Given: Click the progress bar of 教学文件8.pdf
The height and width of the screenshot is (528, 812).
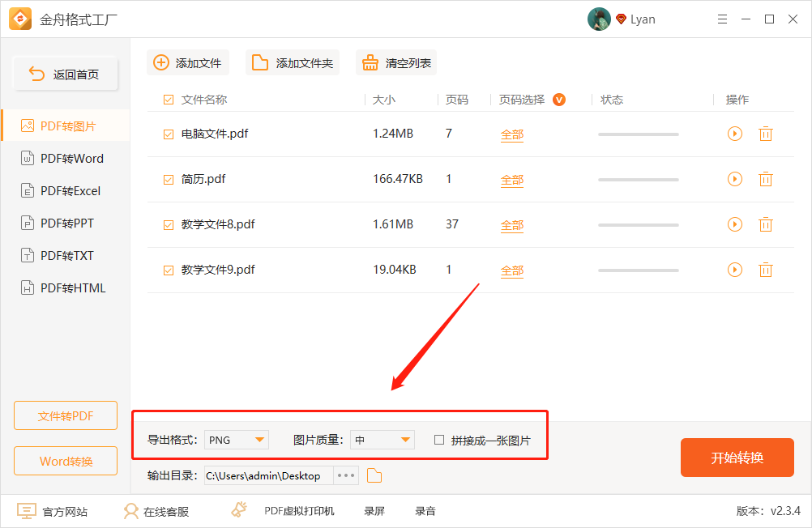Looking at the screenshot, I should [638, 224].
